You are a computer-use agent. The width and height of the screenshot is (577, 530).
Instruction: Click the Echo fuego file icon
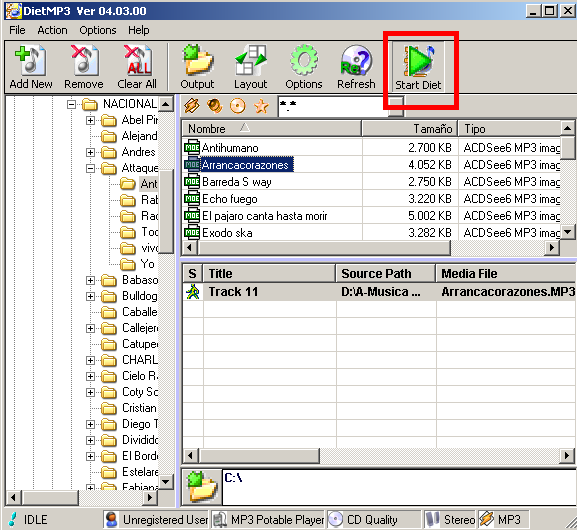pos(192,199)
